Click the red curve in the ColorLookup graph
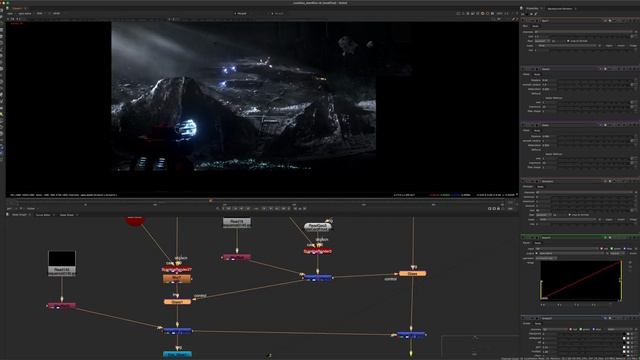Viewport: 640px width, 360px height. [x=581, y=280]
